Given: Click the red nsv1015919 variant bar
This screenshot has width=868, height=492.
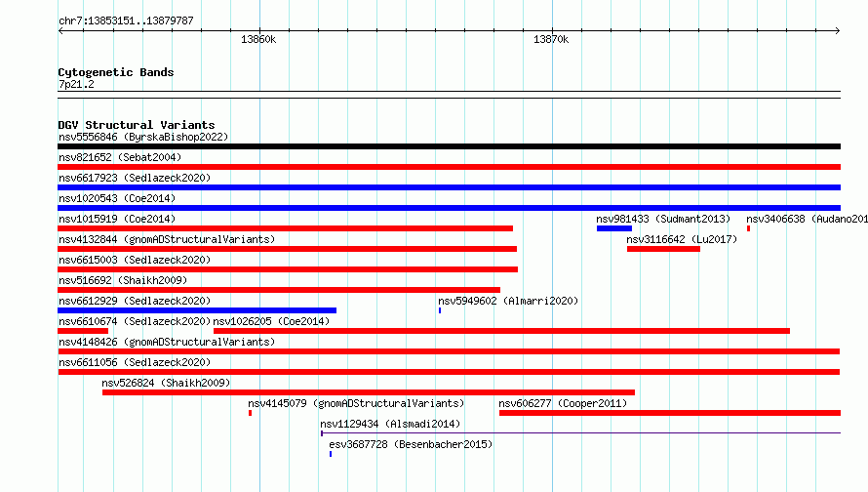Looking at the screenshot, I should 285,228.
